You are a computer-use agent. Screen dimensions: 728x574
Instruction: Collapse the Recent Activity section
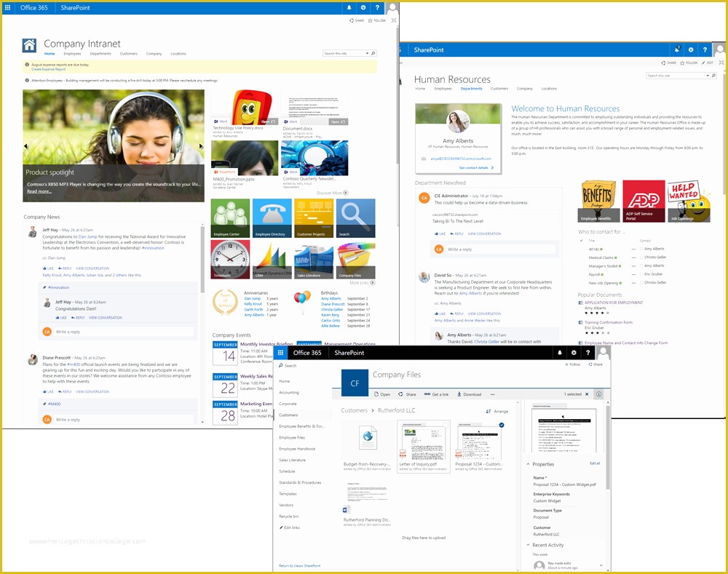[x=529, y=545]
